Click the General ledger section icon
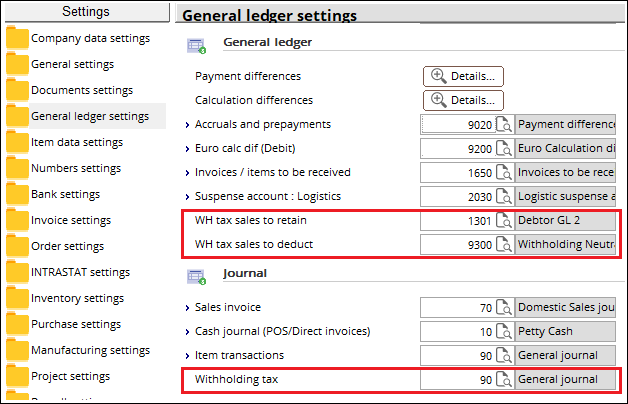This screenshot has height=404, width=628. point(196,46)
